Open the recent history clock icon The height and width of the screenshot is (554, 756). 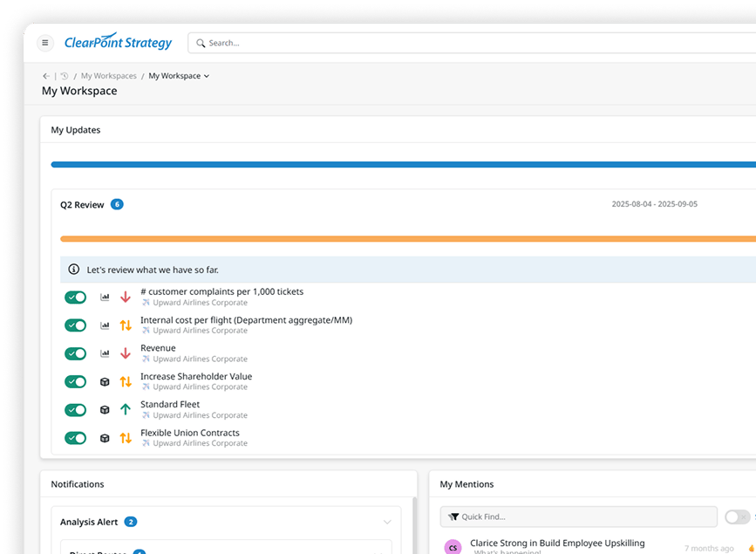(65, 76)
